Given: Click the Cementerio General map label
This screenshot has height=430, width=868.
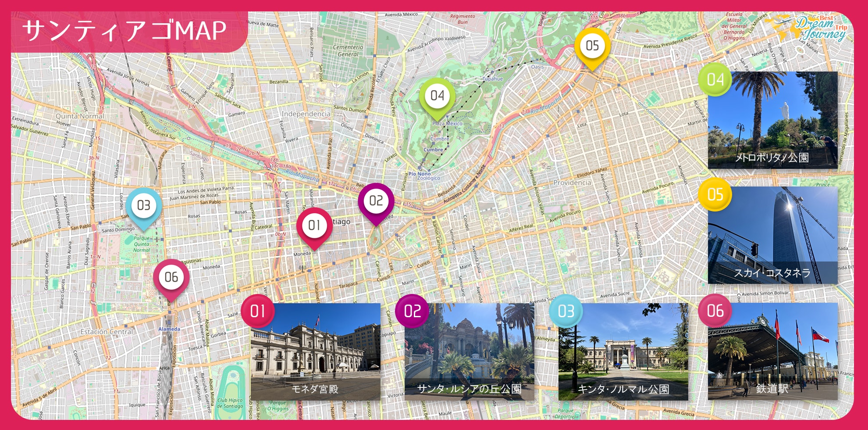Looking at the screenshot, I should click(x=348, y=50).
